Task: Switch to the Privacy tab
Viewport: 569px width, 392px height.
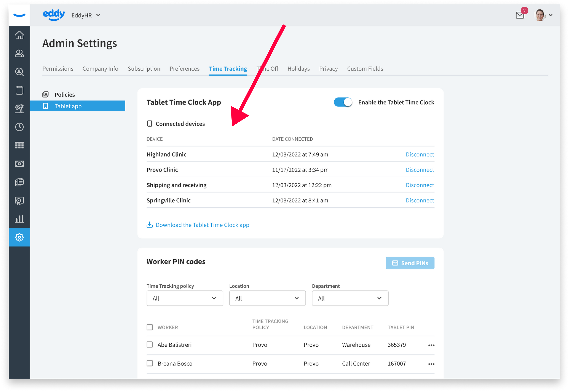Action: (x=328, y=68)
